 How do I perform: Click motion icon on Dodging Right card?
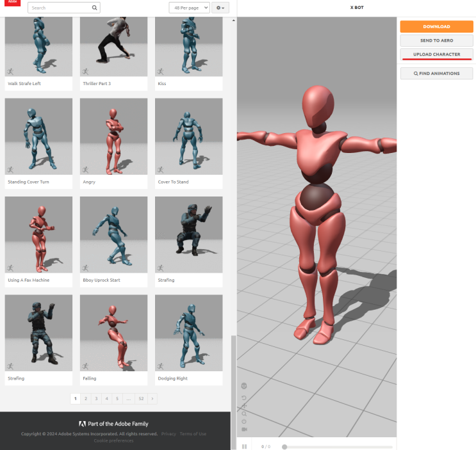(x=160, y=366)
